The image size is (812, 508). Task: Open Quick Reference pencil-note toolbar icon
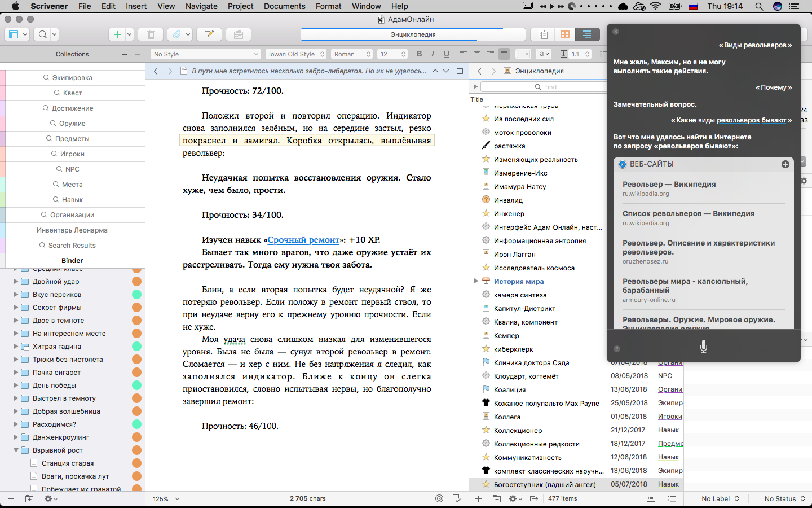coord(209,34)
